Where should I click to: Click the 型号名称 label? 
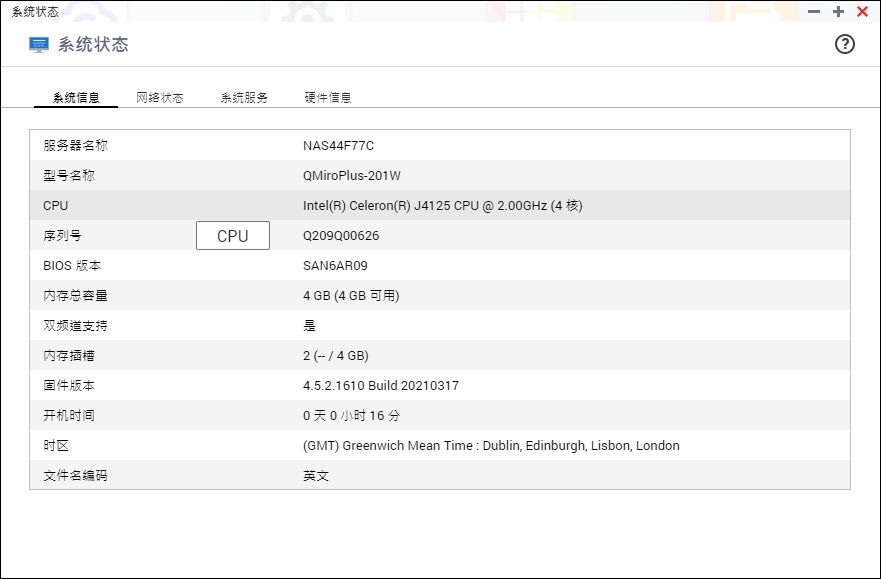(69, 176)
